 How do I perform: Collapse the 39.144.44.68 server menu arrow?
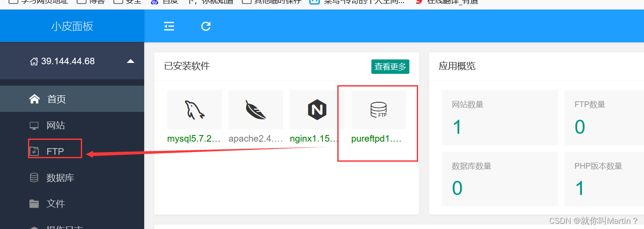[x=131, y=61]
